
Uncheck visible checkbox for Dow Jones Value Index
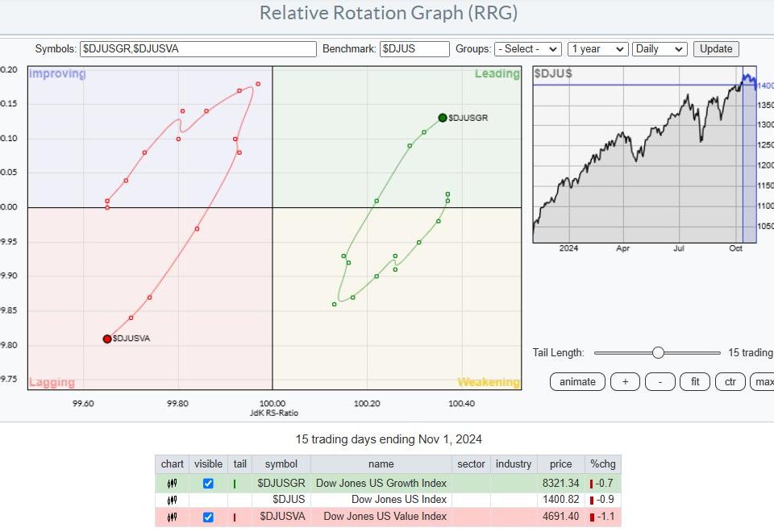(x=208, y=517)
